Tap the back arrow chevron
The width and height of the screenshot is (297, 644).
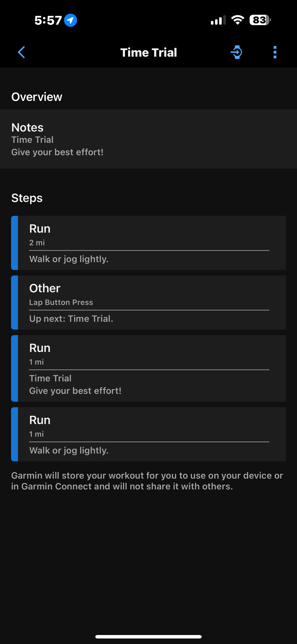[21, 52]
